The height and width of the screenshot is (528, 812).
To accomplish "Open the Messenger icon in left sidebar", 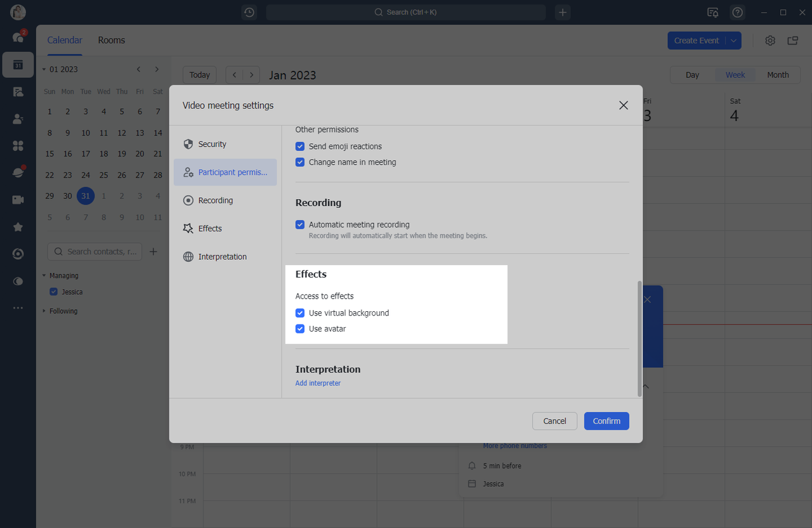I will (18, 37).
